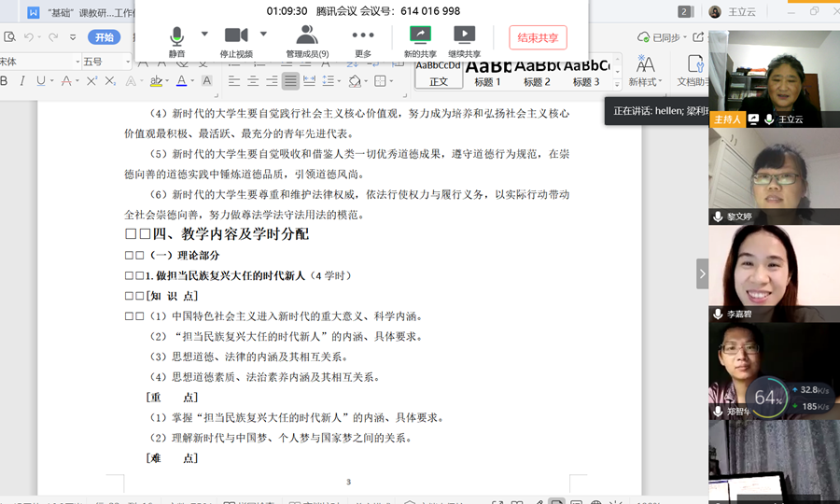
Task: Expand the microphone audio options arrow
Action: pos(193,34)
